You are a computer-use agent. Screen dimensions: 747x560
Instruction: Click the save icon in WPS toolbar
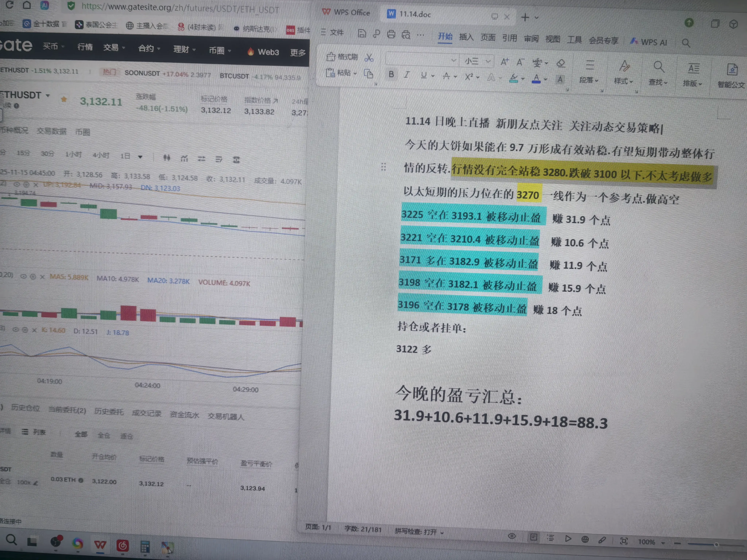click(362, 33)
